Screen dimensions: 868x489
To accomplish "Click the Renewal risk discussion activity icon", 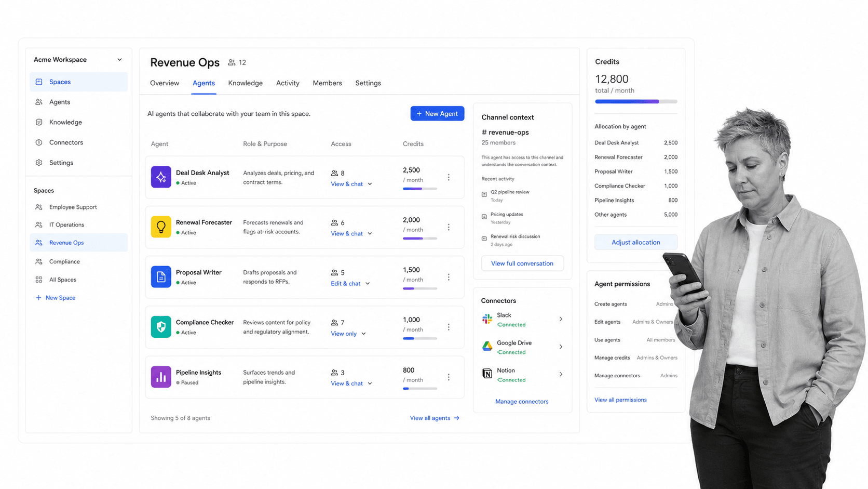I will [484, 239].
